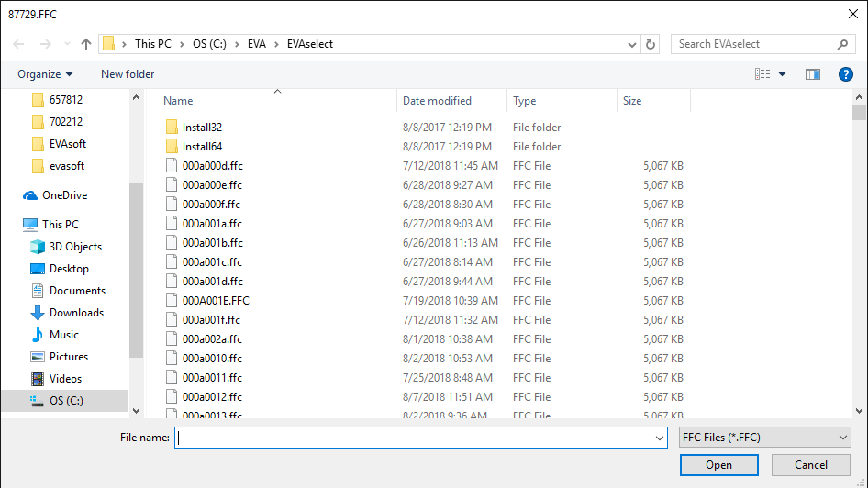
Task: Select the 3D Objects icon in sidebar
Action: point(38,247)
